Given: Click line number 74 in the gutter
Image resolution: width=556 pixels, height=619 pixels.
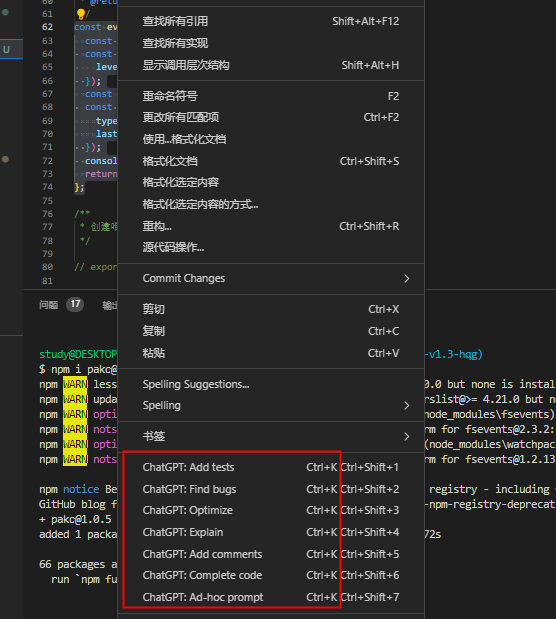Looking at the screenshot, I should click(47, 187).
